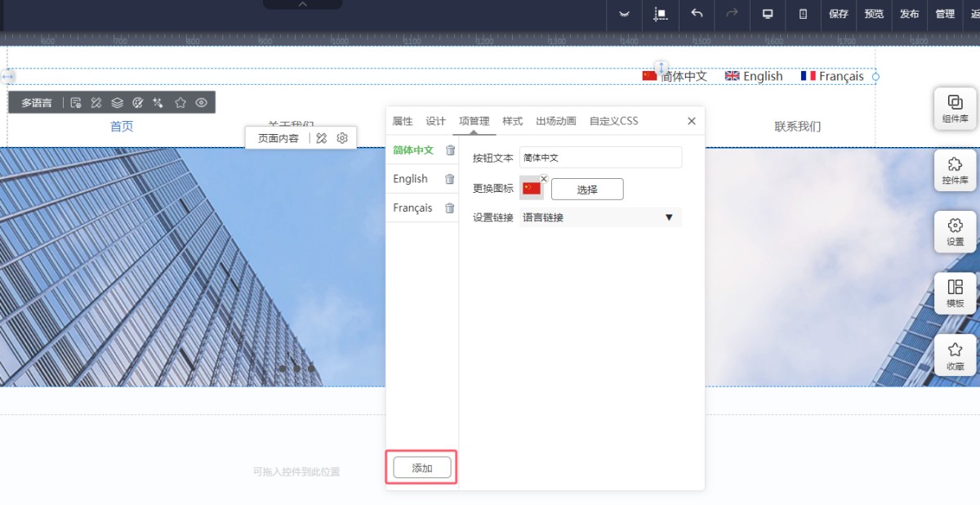
Task: Toggle visibility eye in 多语言 toolbar
Action: pos(202,102)
